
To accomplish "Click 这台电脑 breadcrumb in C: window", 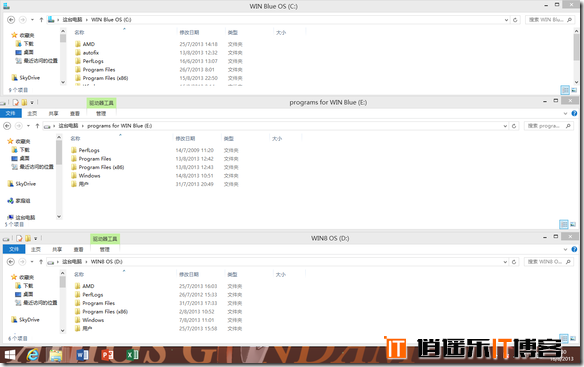I will coord(72,20).
